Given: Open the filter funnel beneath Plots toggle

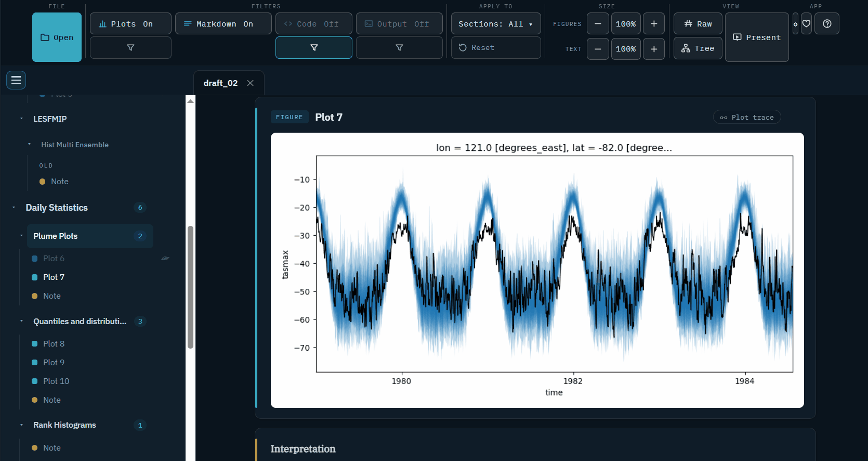Looking at the screenshot, I should coord(130,48).
